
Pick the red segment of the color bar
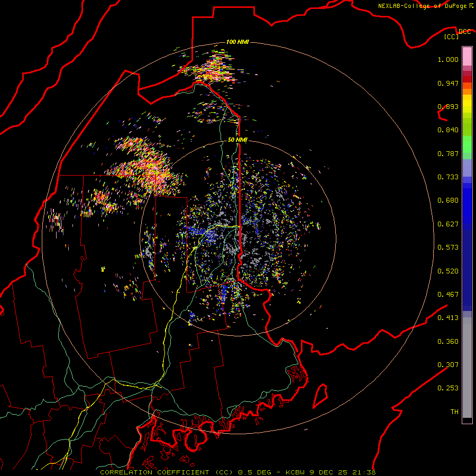(467, 79)
